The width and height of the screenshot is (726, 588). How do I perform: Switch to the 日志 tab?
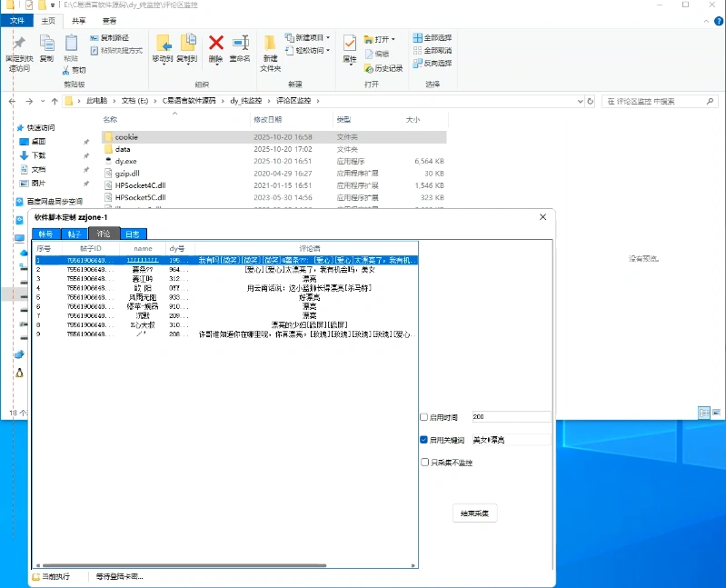(133, 234)
